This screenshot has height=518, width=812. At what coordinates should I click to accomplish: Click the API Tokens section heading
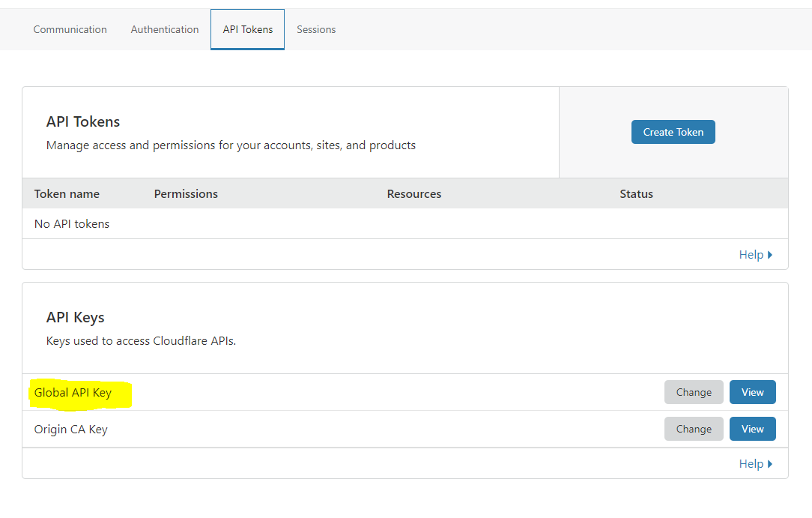click(83, 121)
